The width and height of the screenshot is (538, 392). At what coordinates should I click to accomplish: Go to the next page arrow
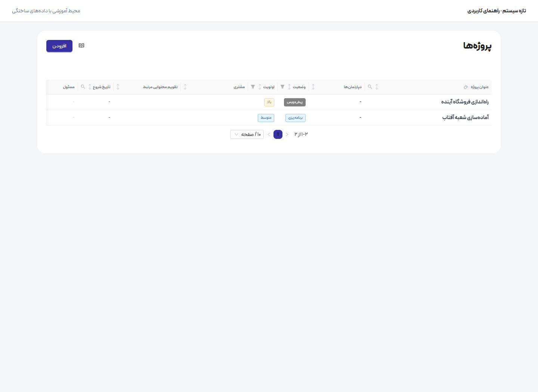tap(269, 134)
